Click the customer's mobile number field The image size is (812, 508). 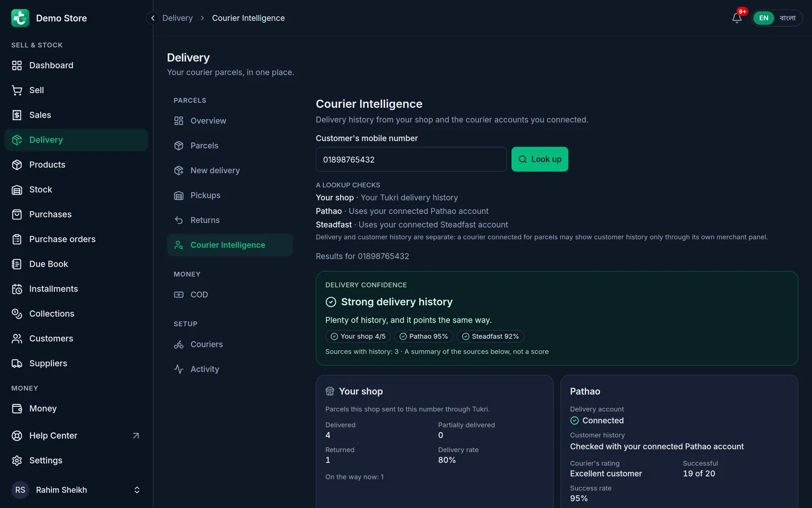(411, 160)
